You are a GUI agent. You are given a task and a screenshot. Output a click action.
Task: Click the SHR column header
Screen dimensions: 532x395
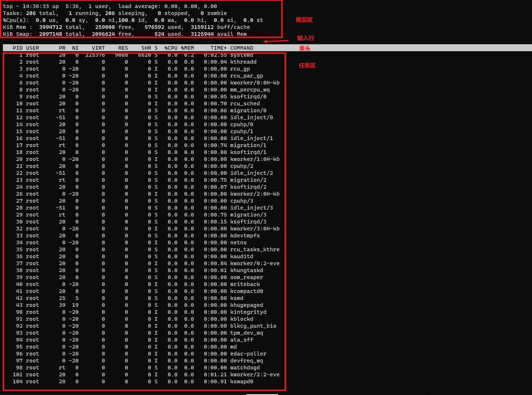pos(146,48)
